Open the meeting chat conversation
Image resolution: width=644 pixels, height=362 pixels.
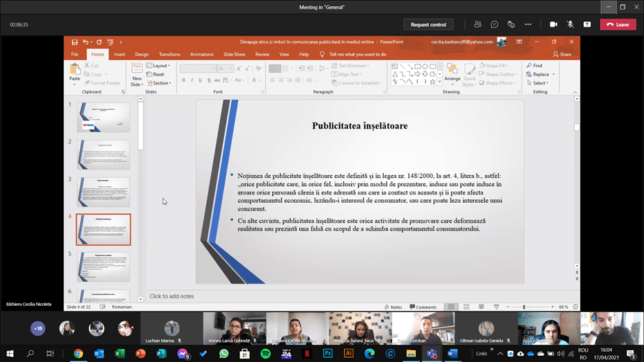pos(495,24)
